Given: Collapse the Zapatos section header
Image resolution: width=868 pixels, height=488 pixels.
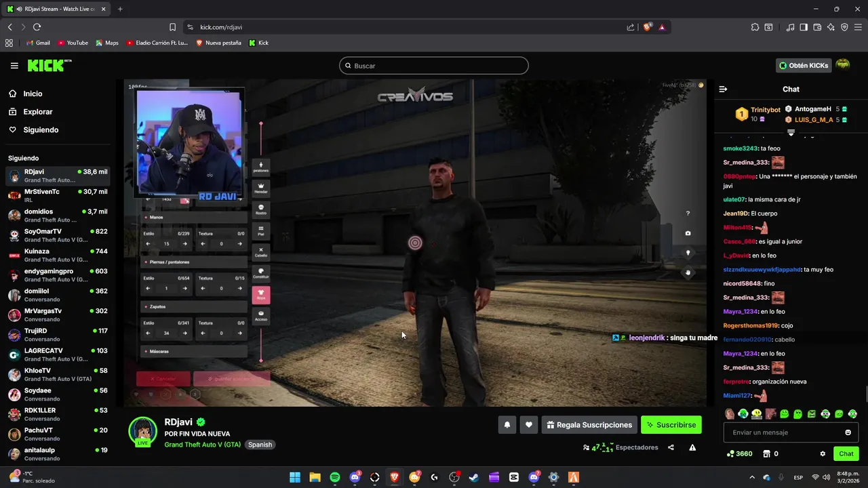Looking at the screenshot, I should tap(194, 307).
